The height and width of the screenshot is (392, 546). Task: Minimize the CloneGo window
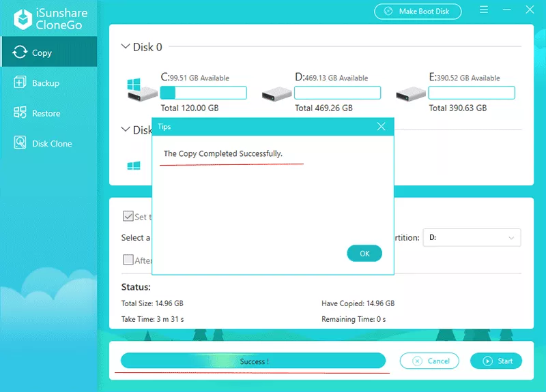[506, 10]
